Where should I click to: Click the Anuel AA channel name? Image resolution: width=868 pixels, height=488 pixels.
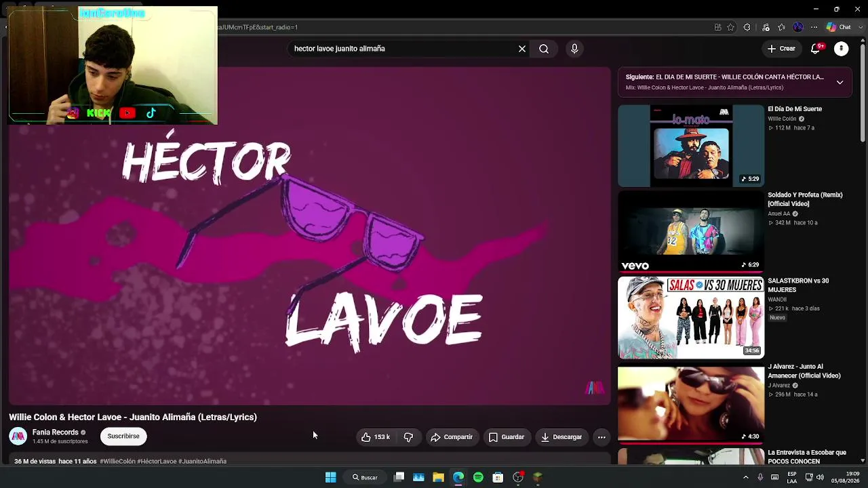(779, 214)
